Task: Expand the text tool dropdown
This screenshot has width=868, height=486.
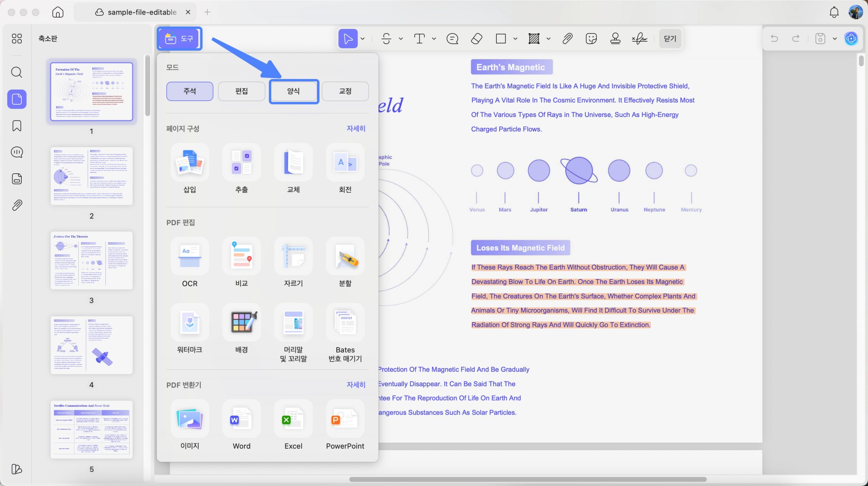Action: (x=434, y=39)
